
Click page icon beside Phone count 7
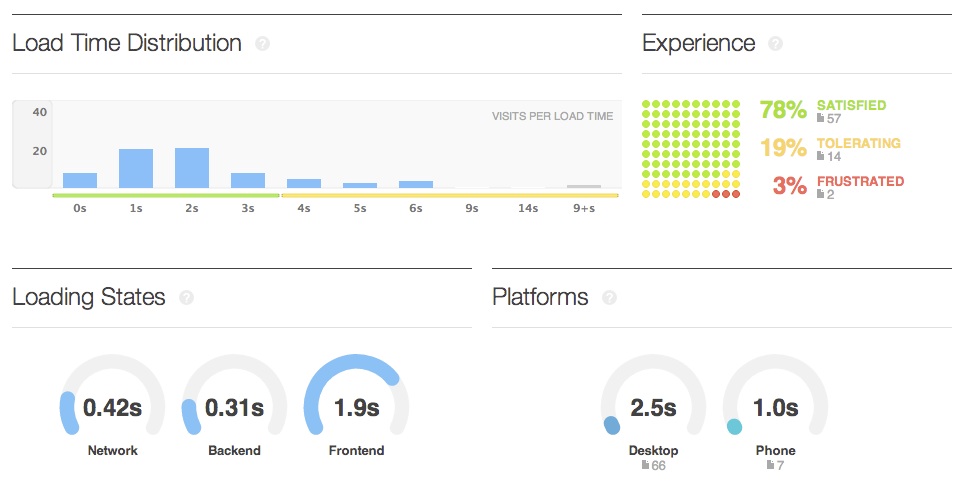tap(771, 465)
